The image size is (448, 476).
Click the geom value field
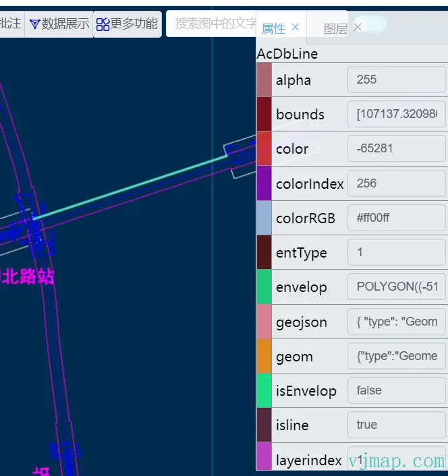pos(396,356)
